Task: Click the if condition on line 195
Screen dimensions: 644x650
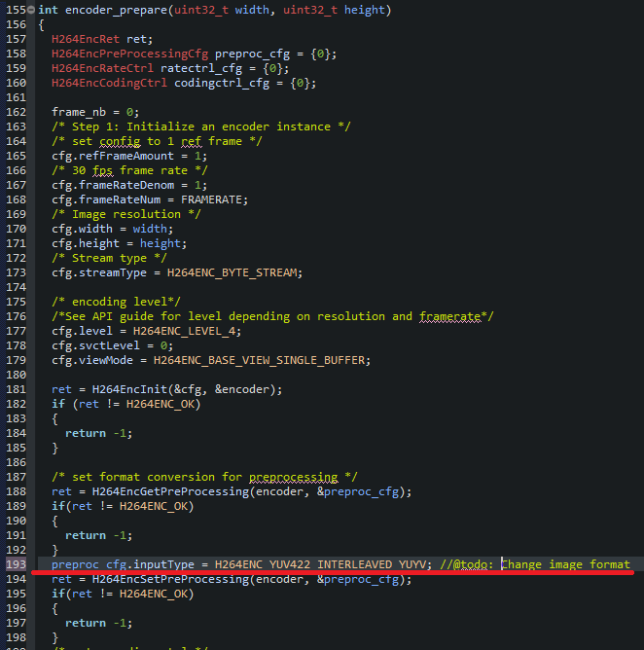Action: click(123, 594)
